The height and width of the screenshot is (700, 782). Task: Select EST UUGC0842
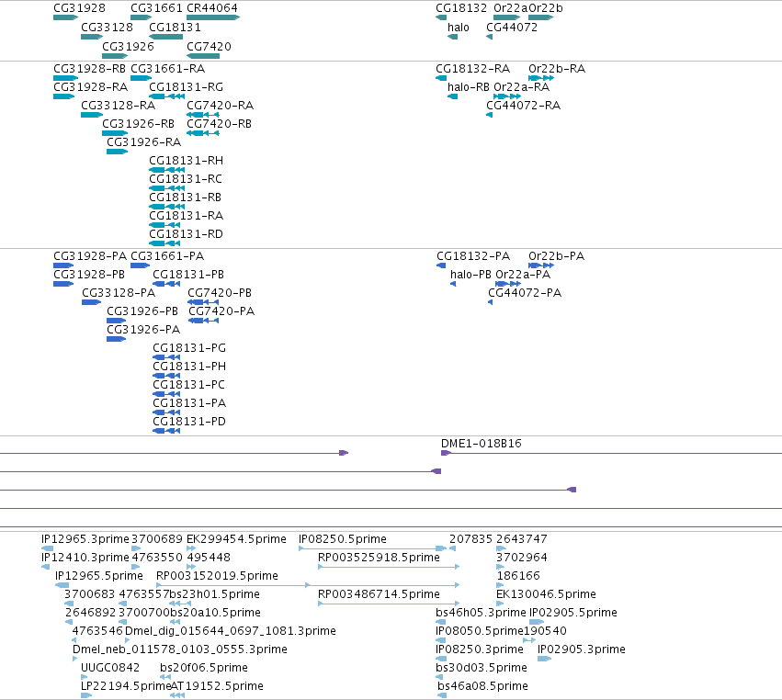[110, 667]
